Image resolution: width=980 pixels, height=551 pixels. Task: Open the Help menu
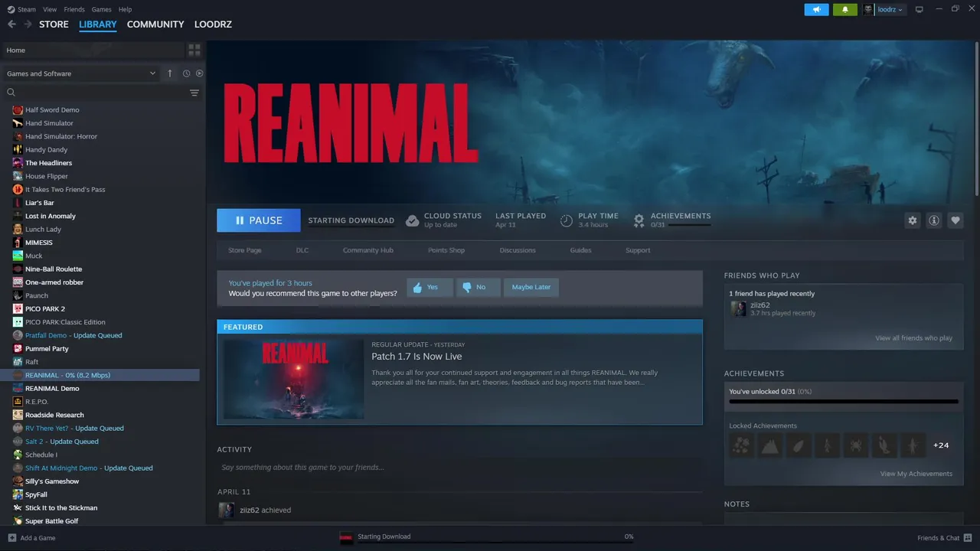click(x=125, y=9)
